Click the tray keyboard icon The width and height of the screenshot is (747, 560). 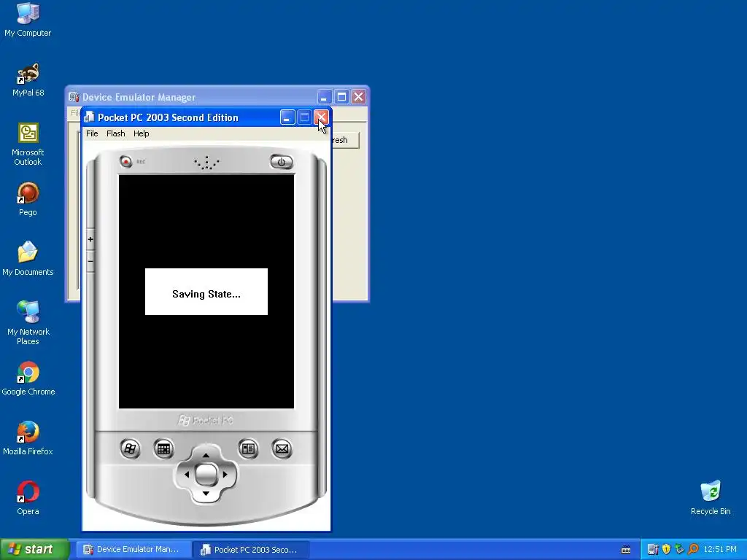tap(626, 550)
